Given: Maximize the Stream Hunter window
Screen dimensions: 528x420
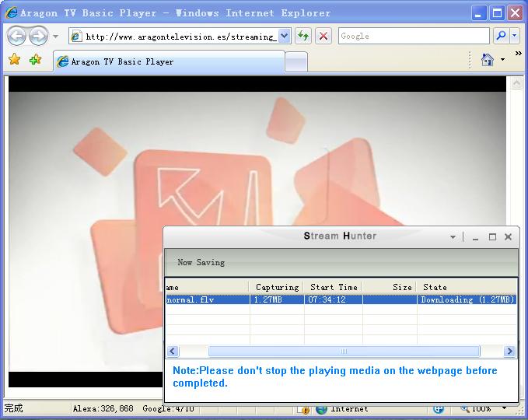Looking at the screenshot, I should (492, 237).
